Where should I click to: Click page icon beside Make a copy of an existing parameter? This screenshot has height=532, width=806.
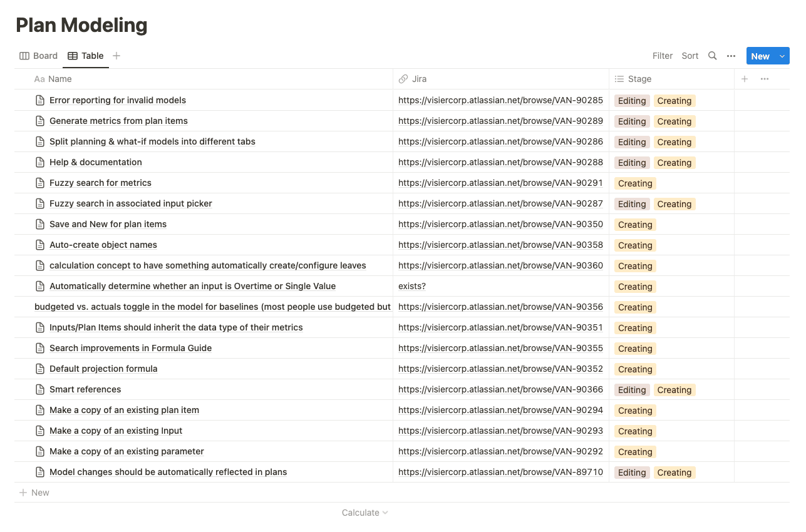[x=40, y=451]
